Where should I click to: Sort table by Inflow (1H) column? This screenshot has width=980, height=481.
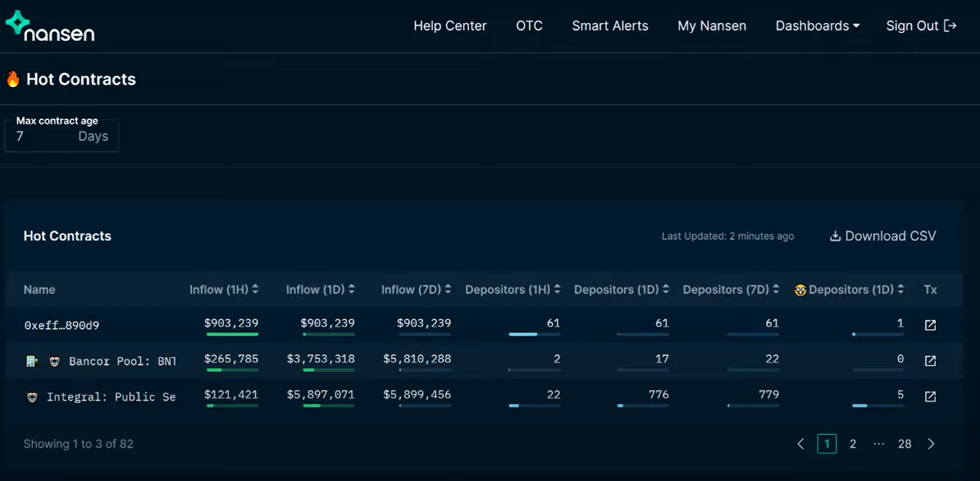(255, 289)
